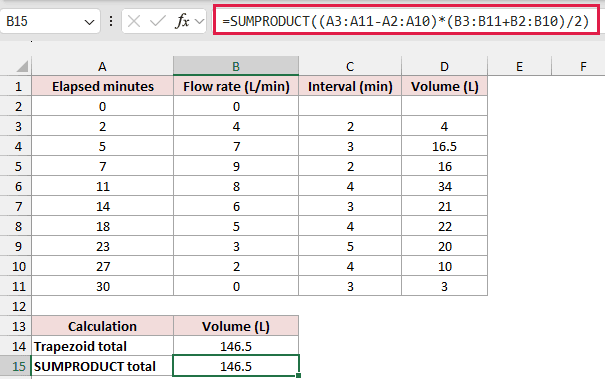605x379 pixels.
Task: Select volume cell with value 22
Action: (x=444, y=227)
